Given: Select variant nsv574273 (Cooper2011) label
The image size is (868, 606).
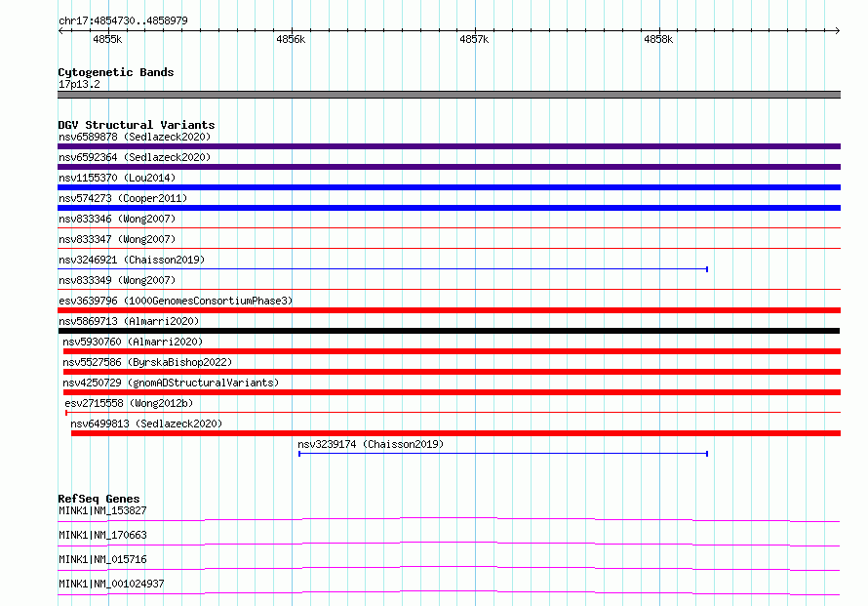Looking at the screenshot, I should (x=123, y=198).
